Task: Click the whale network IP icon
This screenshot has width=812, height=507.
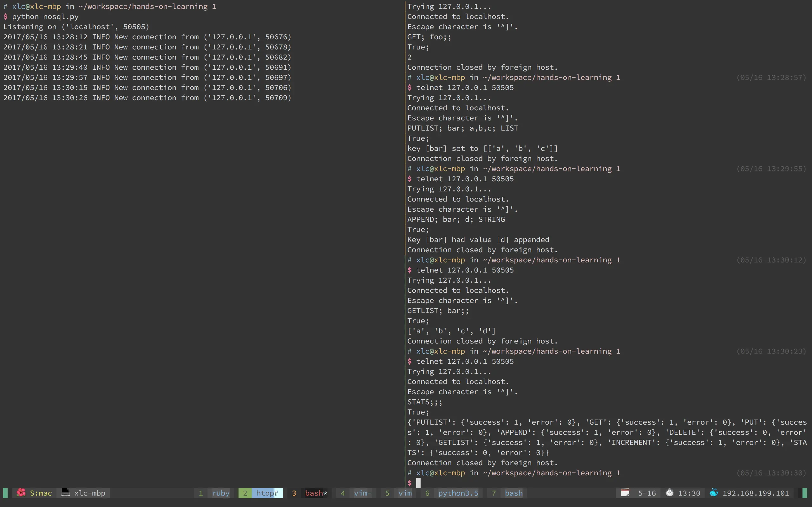Action: [x=714, y=492]
